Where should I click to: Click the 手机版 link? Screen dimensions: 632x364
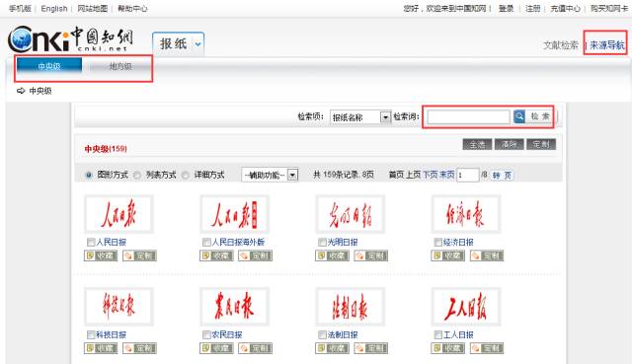click(x=20, y=9)
